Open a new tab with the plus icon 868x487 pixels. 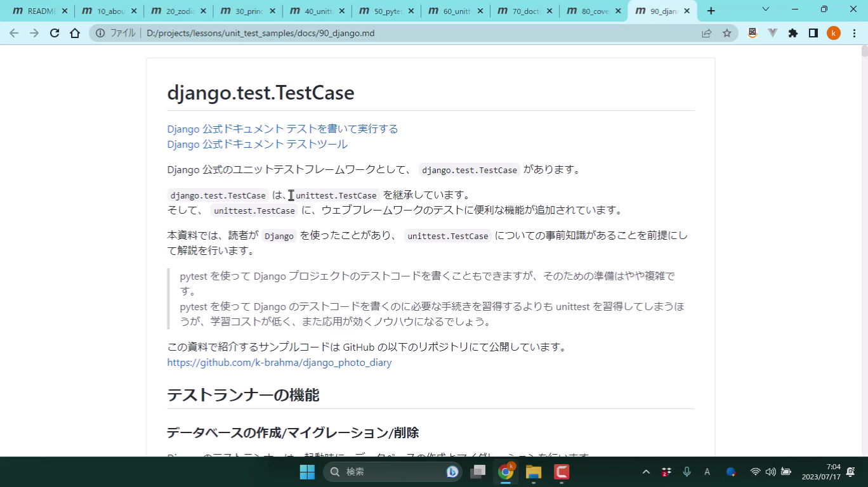tap(711, 11)
